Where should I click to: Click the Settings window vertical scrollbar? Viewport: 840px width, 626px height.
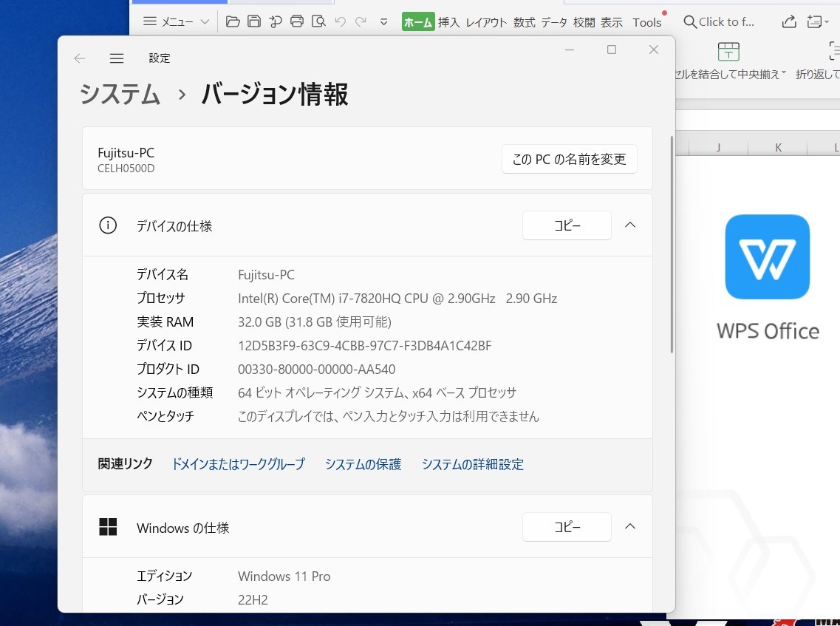[672, 245]
